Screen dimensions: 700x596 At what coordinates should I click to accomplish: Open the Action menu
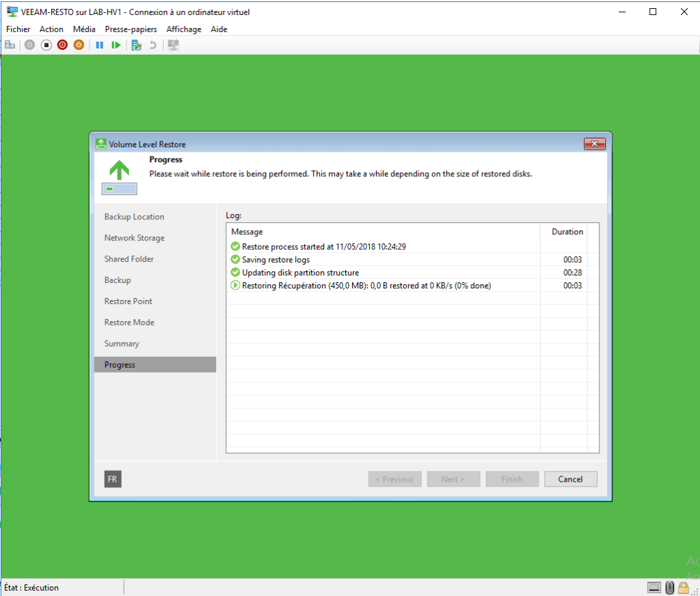51,29
